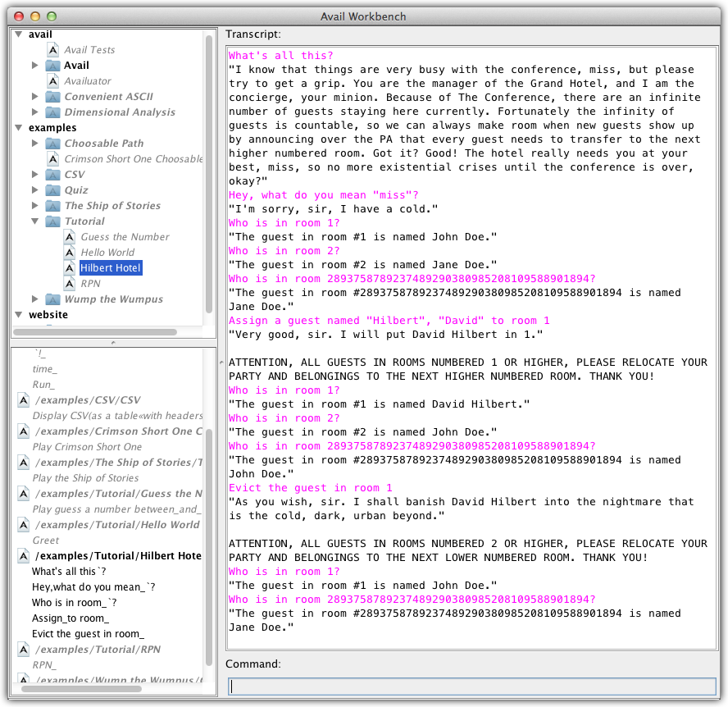The image size is (728, 707).
Task: Click the Command input field
Action: click(471, 686)
